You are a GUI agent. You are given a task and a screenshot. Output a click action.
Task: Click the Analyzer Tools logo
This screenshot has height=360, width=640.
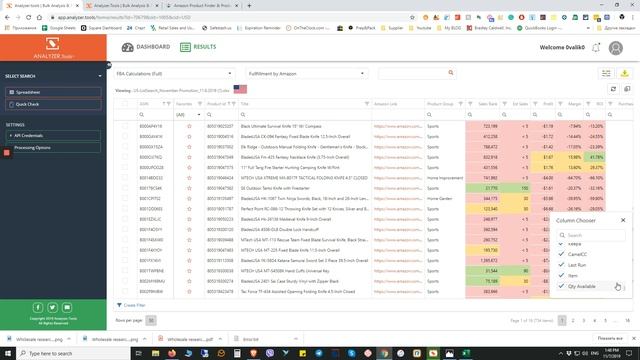pyautogui.click(x=53, y=48)
